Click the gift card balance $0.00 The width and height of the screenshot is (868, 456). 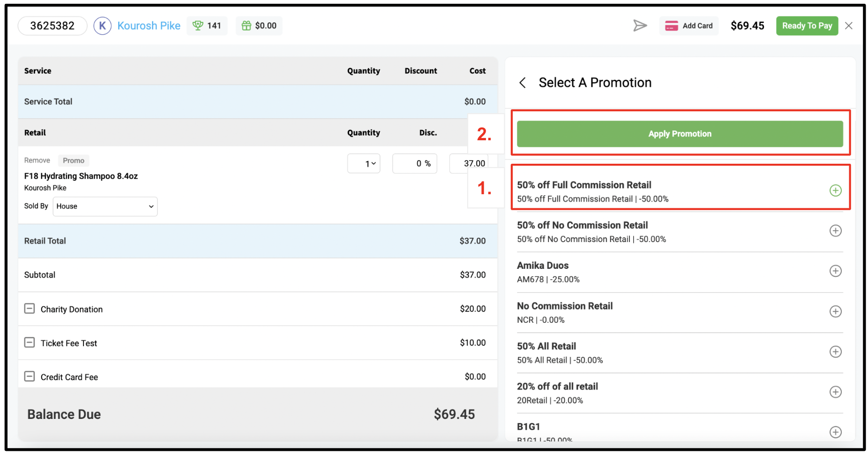[x=259, y=26]
